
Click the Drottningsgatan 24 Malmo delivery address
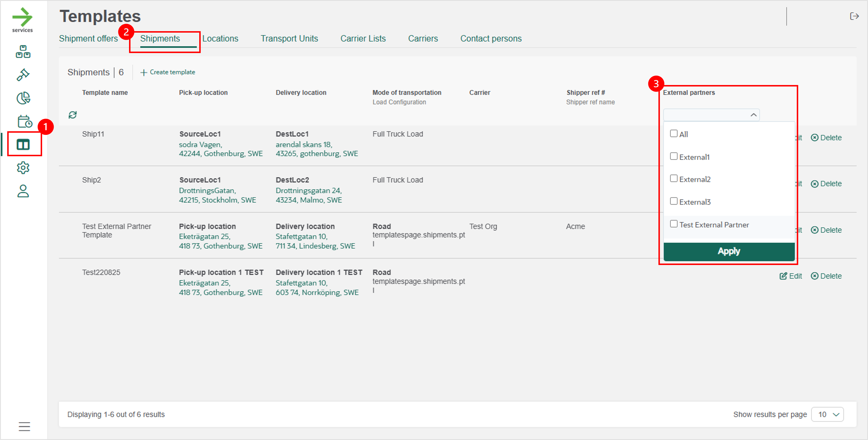pos(309,195)
